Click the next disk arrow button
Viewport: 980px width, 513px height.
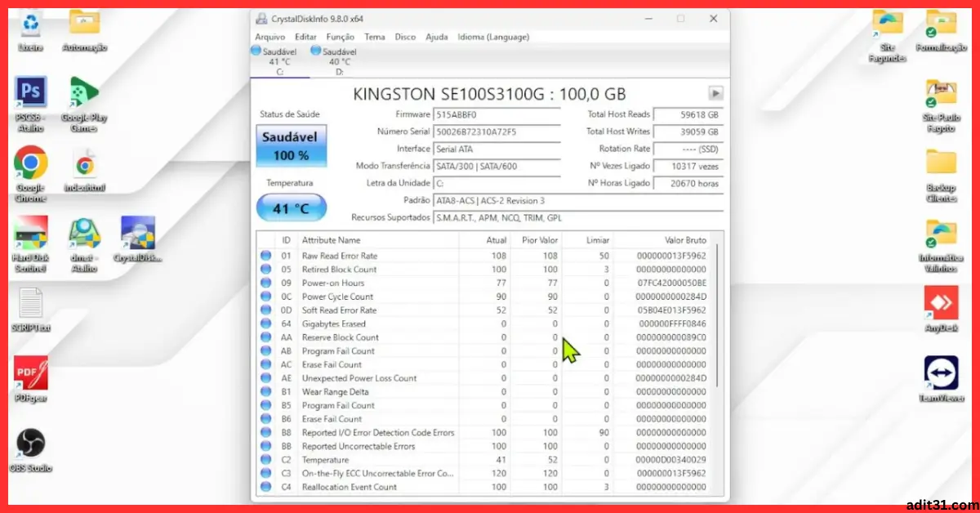(715, 93)
